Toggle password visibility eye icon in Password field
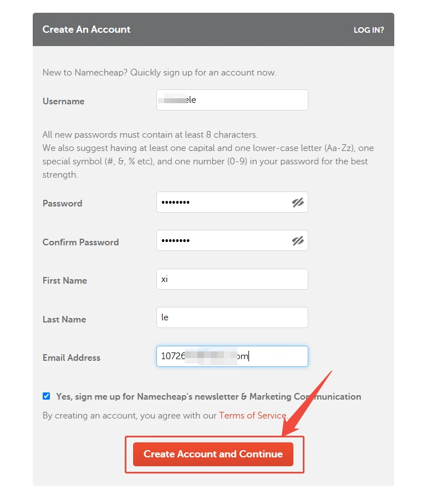The height and width of the screenshot is (504, 427). pyautogui.click(x=298, y=202)
